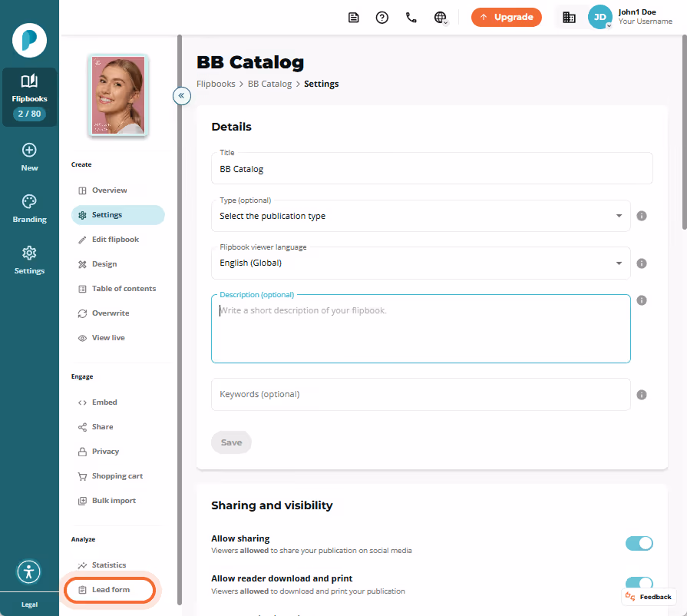The width and height of the screenshot is (687, 616).
Task: Toggle Allow reader download and print switch
Action: (x=639, y=583)
